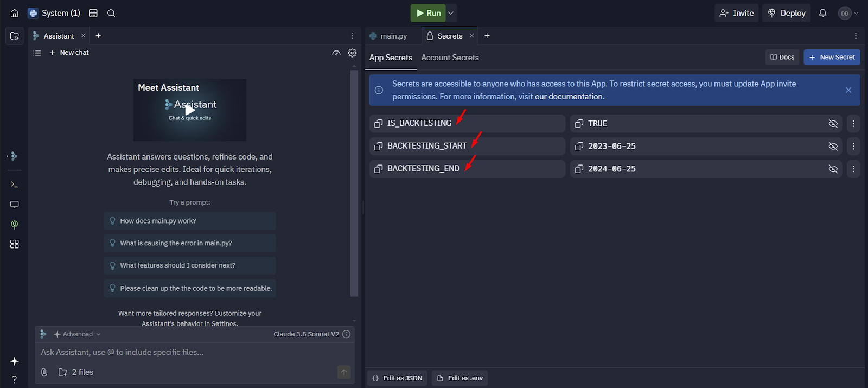This screenshot has width=868, height=388.
Task: Open the System (1) project menu
Action: (54, 13)
